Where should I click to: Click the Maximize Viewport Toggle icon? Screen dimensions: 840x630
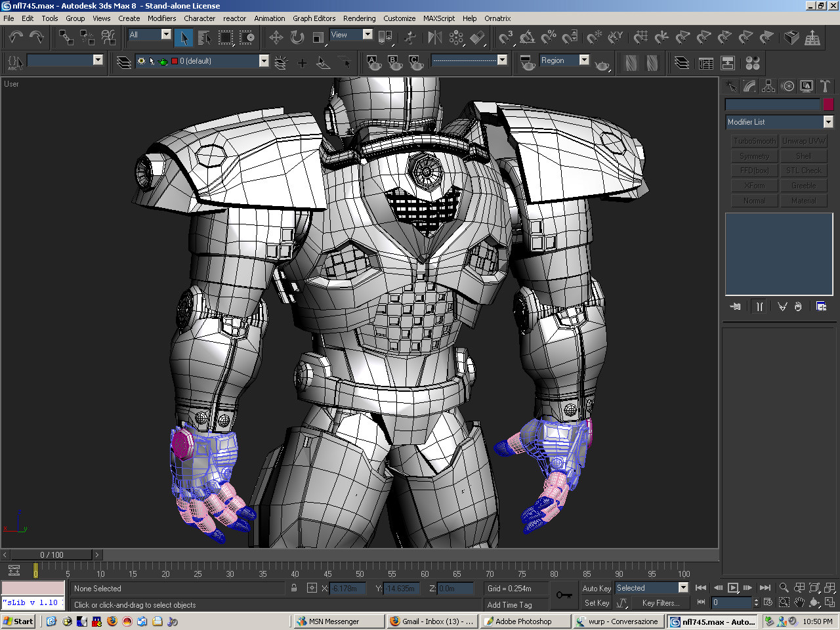tap(829, 602)
